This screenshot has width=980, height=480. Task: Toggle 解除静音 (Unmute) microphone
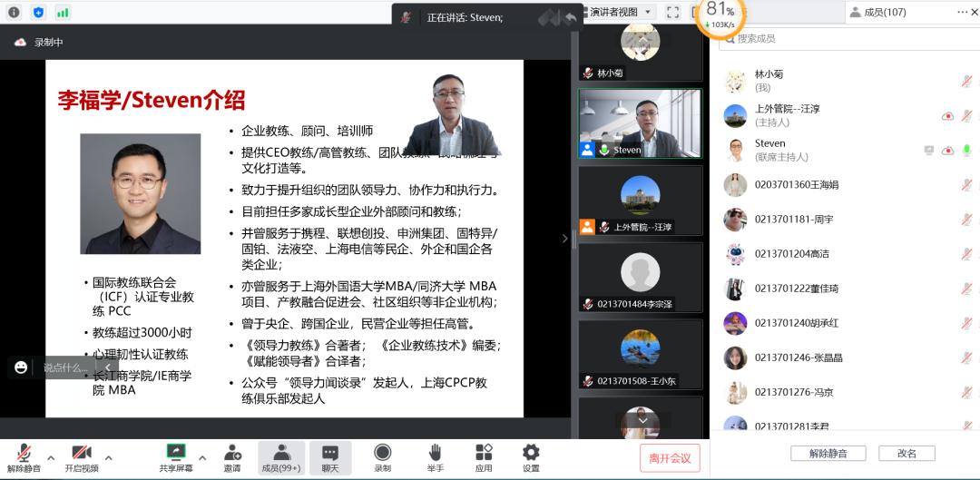click(24, 453)
